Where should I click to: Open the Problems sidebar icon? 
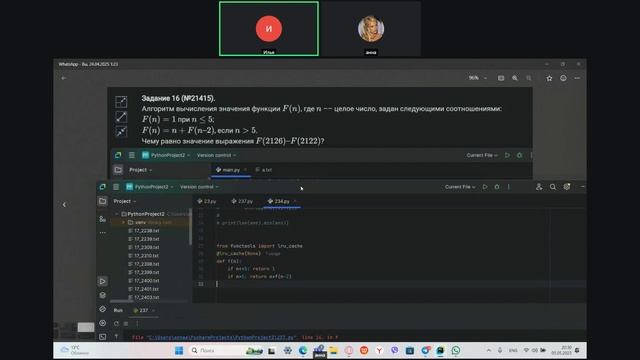pyautogui.click(x=102, y=323)
